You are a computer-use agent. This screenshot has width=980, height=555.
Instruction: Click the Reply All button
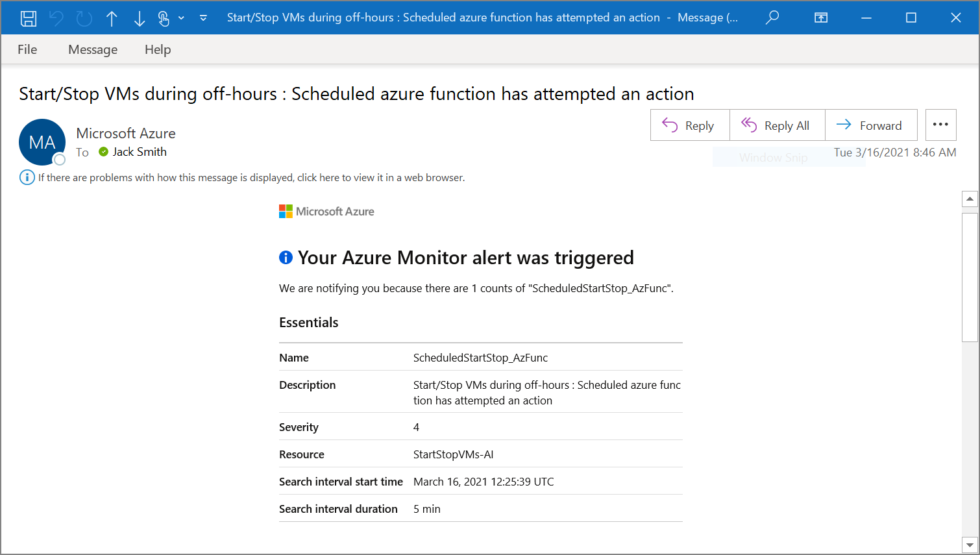pos(777,125)
